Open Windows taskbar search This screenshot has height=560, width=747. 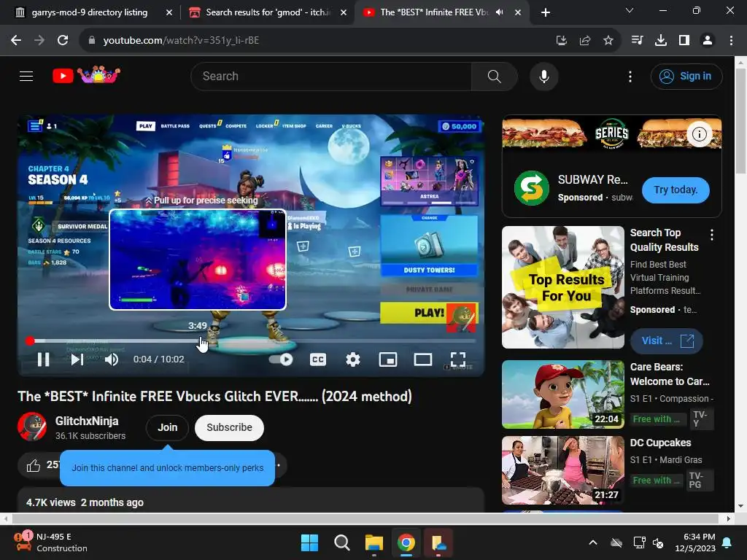point(341,542)
